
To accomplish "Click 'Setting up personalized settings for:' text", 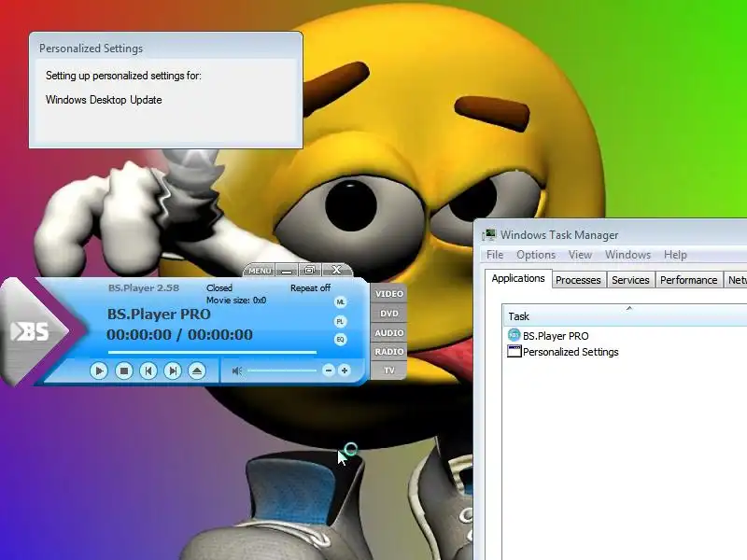I will 123,76.
